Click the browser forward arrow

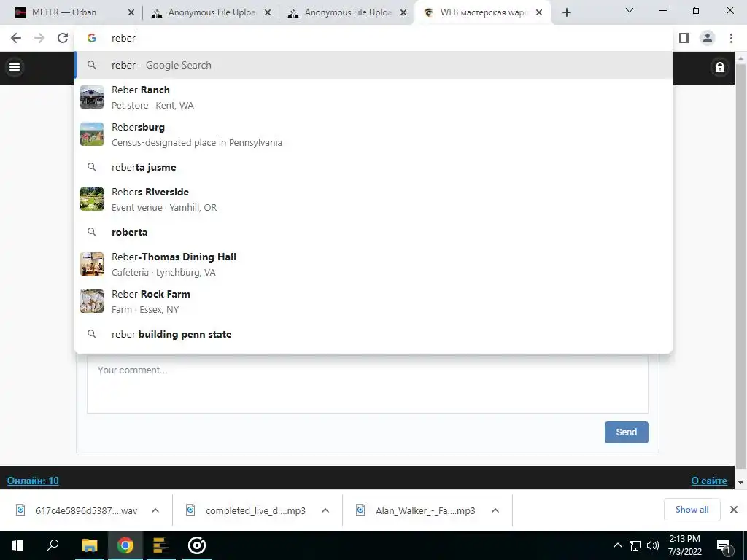(39, 38)
